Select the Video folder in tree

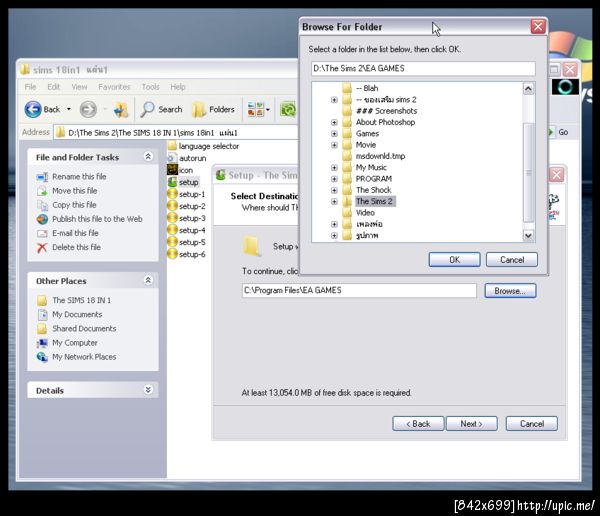(x=365, y=212)
